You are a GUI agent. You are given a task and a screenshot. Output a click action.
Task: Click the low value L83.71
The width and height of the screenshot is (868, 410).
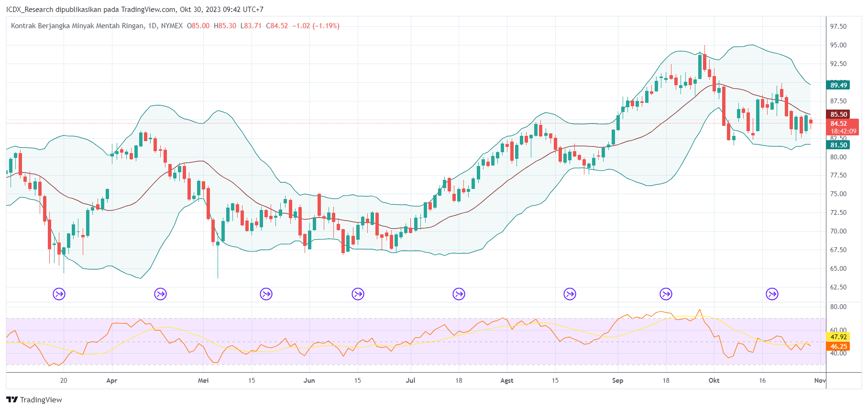[251, 26]
